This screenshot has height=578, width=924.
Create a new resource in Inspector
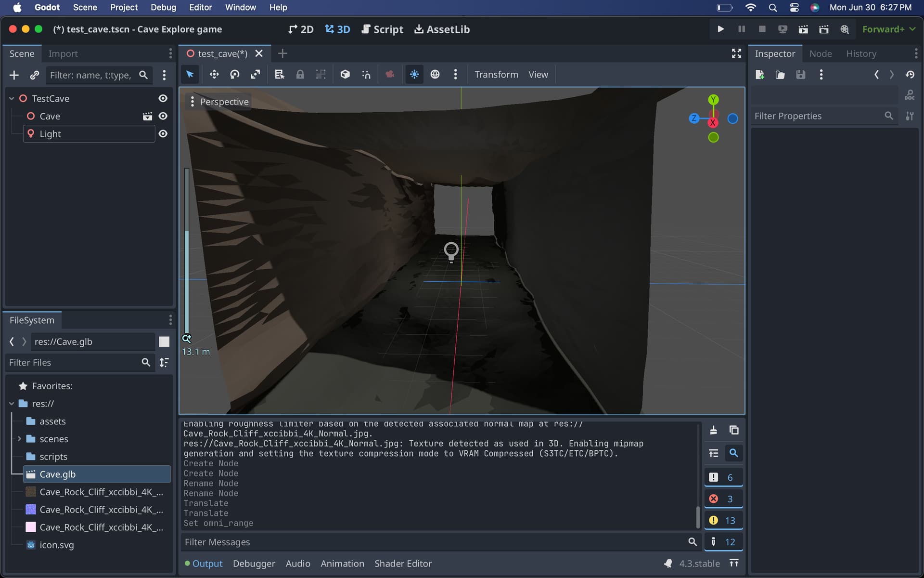(x=760, y=75)
